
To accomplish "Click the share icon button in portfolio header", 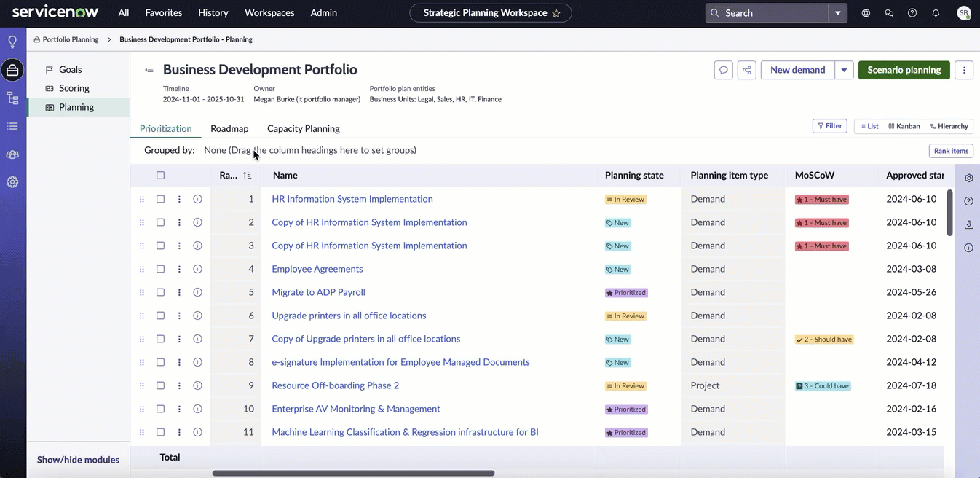I will pos(746,70).
